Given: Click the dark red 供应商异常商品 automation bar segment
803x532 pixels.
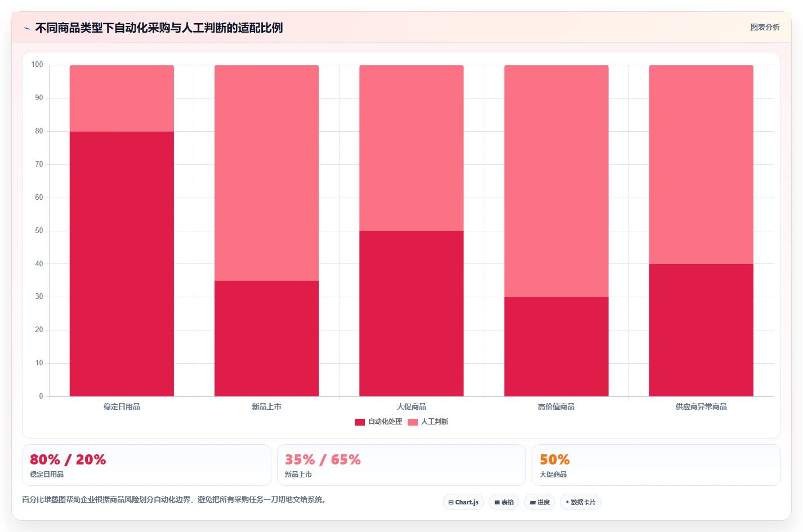Looking at the screenshot, I should pyautogui.click(x=701, y=330).
